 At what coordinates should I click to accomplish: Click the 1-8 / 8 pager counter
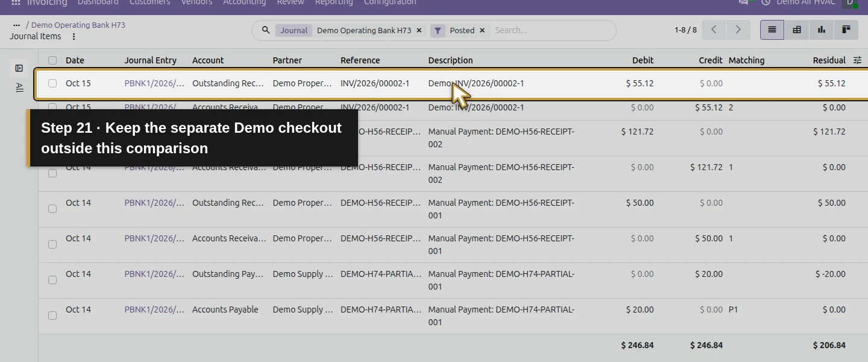(x=685, y=30)
